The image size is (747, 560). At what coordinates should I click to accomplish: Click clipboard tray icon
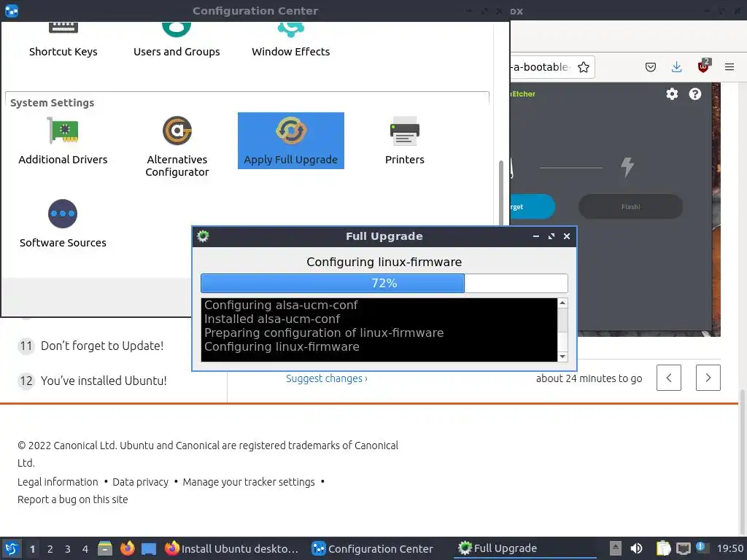[662, 548]
